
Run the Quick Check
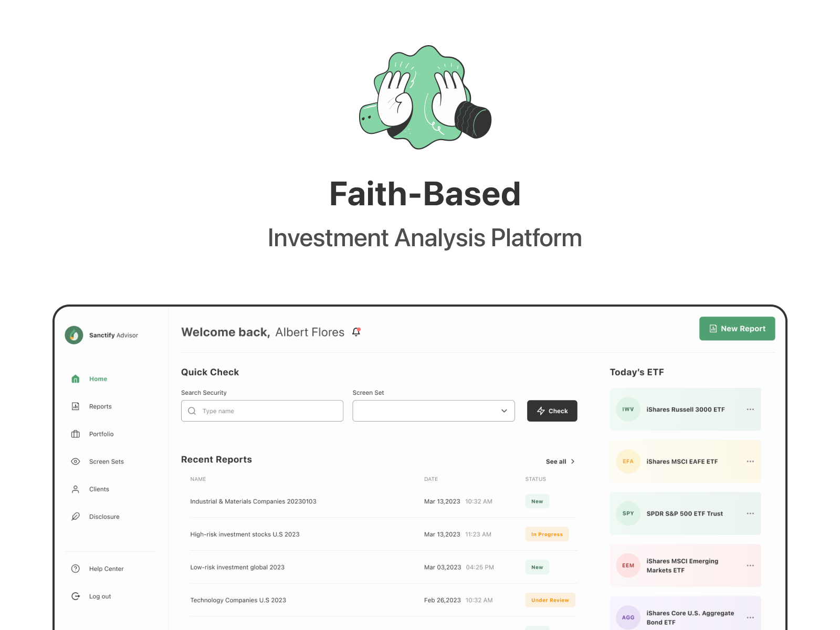coord(552,411)
